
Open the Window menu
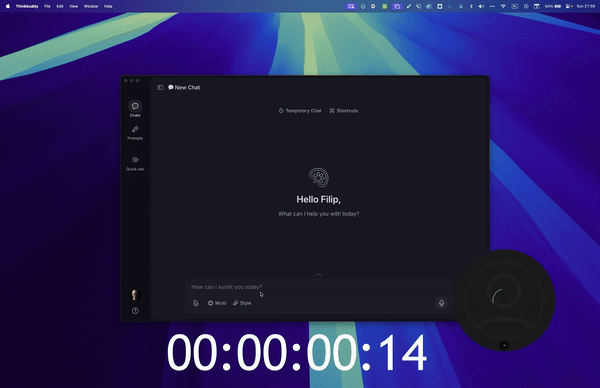coord(91,6)
